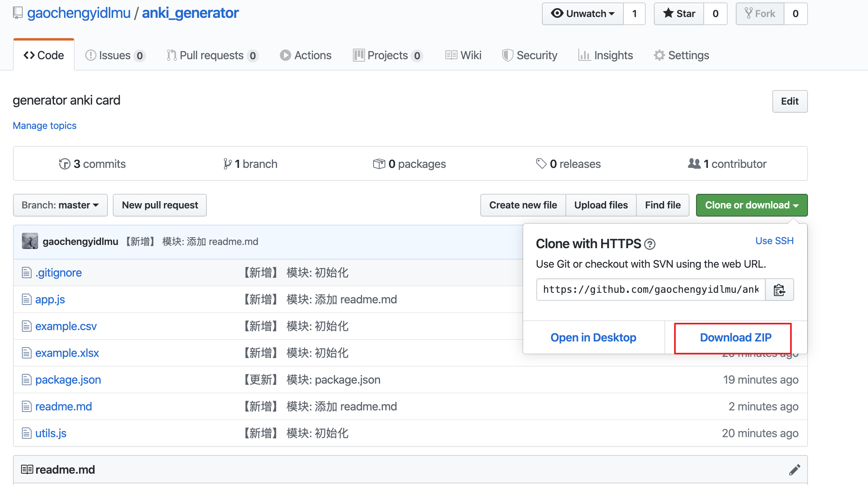Click the Upload files button
The image size is (868, 485).
pos(601,205)
